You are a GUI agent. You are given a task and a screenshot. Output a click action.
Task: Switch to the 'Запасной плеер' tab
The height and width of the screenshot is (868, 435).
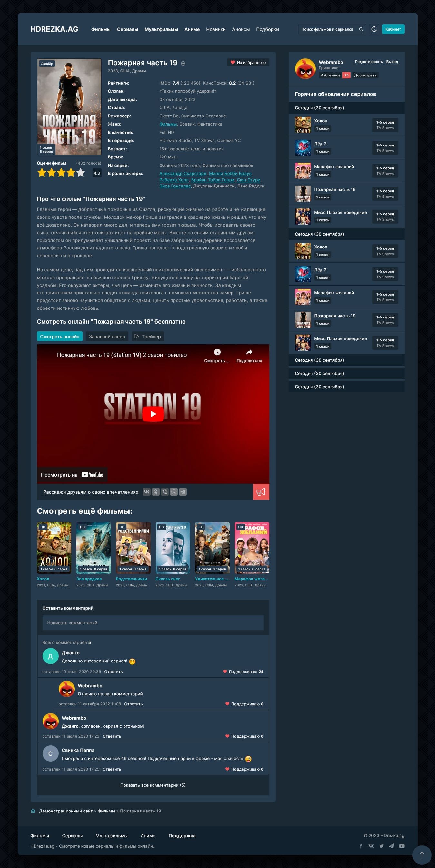click(x=107, y=336)
